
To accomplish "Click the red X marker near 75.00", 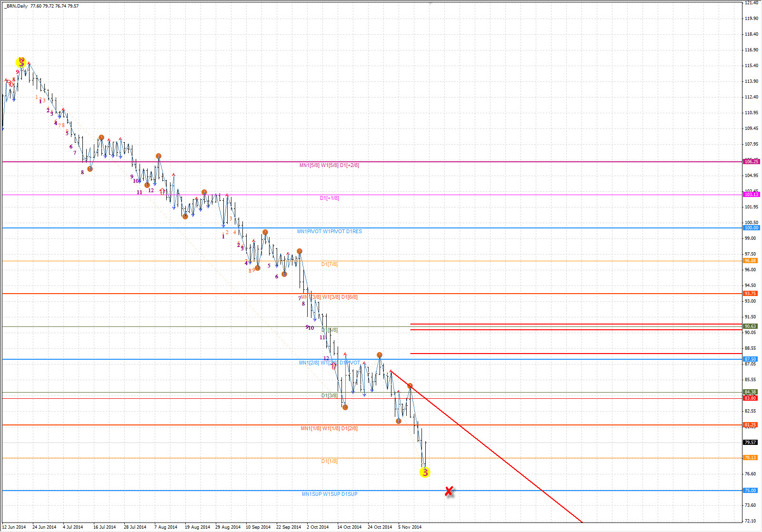I will (x=449, y=491).
